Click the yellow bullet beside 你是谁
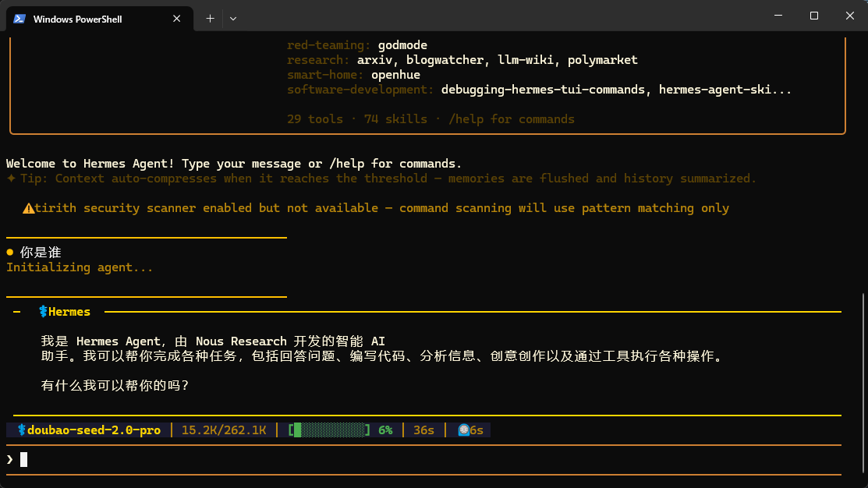This screenshot has height=488, width=868. pyautogui.click(x=10, y=253)
